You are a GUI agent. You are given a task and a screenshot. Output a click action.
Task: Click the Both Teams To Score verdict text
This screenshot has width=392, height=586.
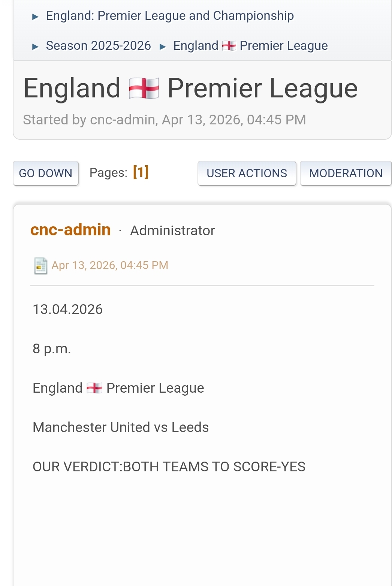169,466
